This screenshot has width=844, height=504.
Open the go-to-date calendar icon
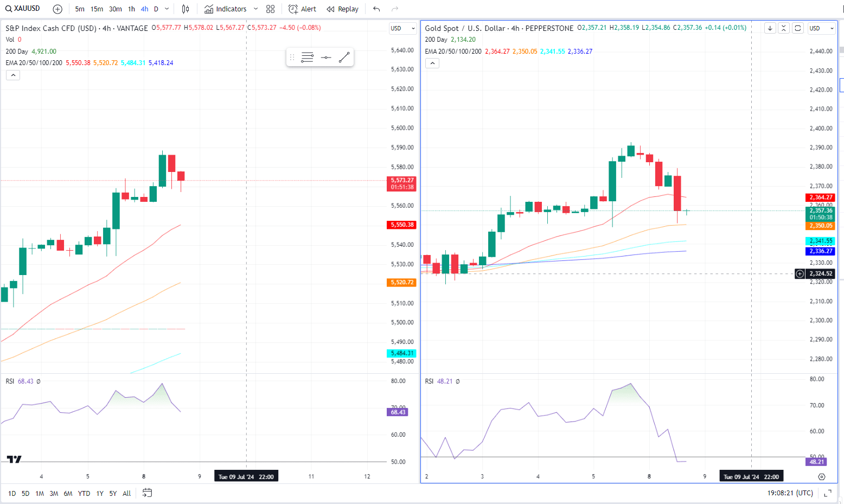coord(147,493)
